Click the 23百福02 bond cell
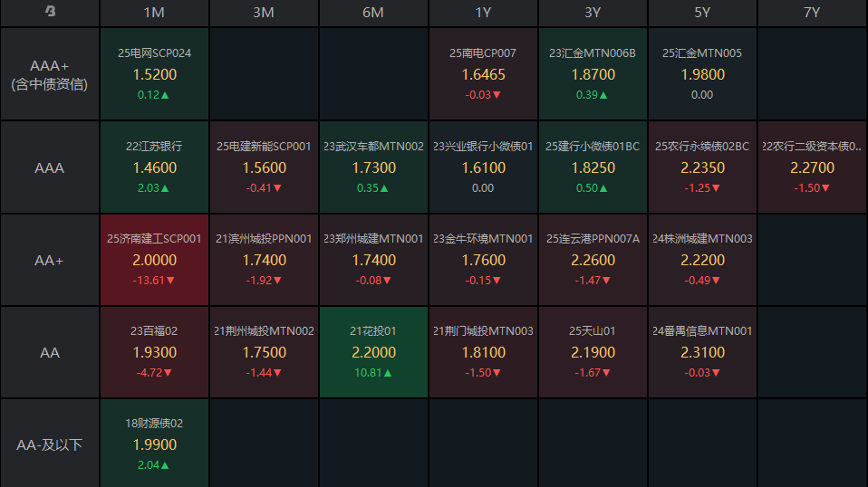 (154, 352)
